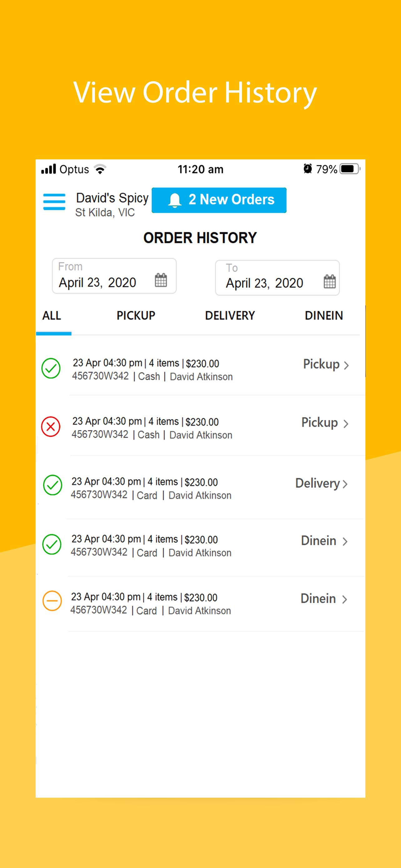Tap David's Spicy restaurant name
The width and height of the screenshot is (401, 868).
pos(112,198)
